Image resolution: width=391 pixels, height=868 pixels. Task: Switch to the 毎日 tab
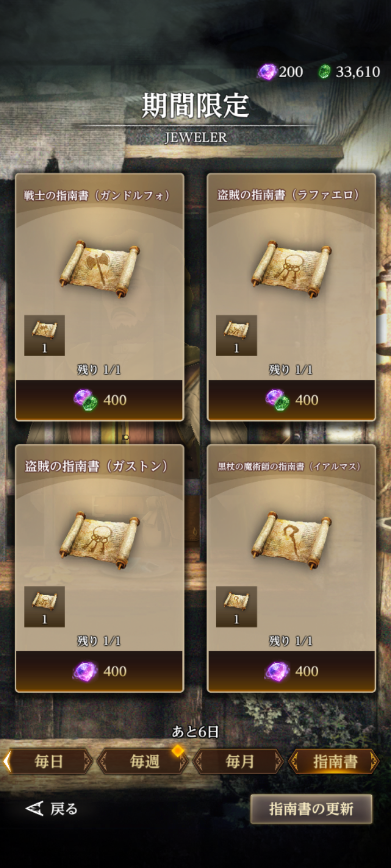click(x=48, y=761)
